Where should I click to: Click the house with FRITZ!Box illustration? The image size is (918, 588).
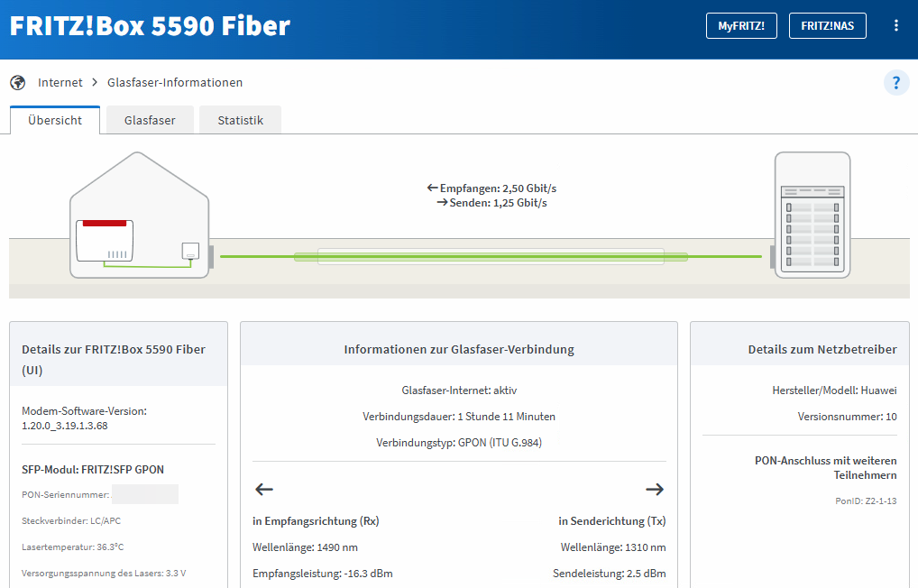point(140,215)
